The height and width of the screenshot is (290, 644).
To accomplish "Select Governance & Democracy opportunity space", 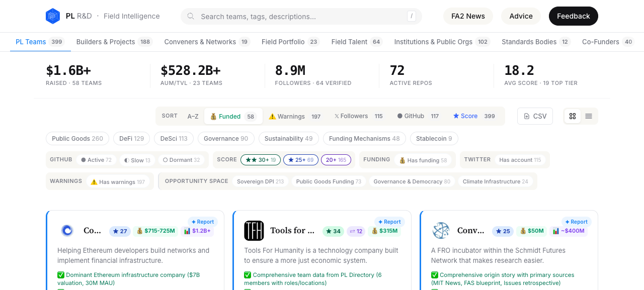I will click(x=412, y=181).
